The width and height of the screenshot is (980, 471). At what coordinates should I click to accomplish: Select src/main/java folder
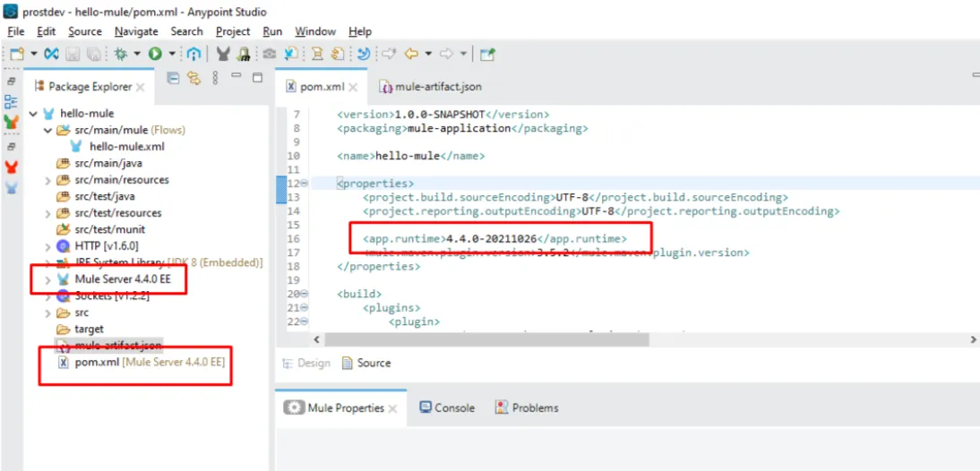tap(108, 164)
